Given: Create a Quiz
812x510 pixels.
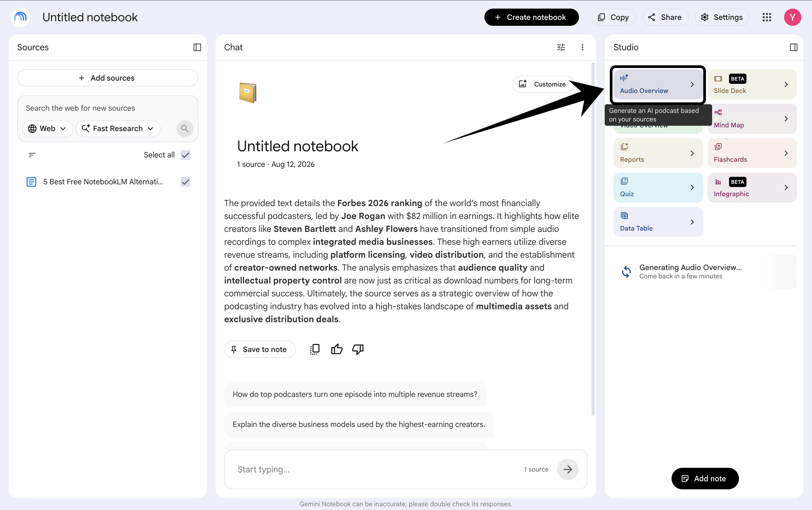Looking at the screenshot, I should pos(658,188).
